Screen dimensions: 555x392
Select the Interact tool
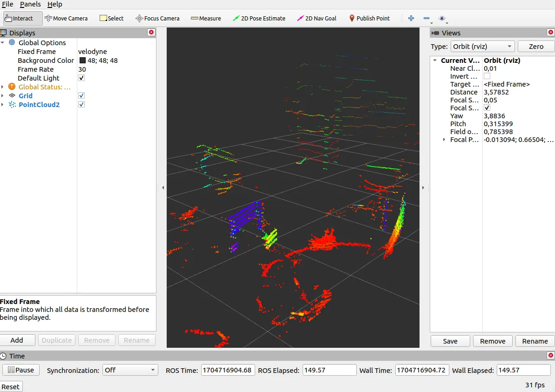pos(23,19)
